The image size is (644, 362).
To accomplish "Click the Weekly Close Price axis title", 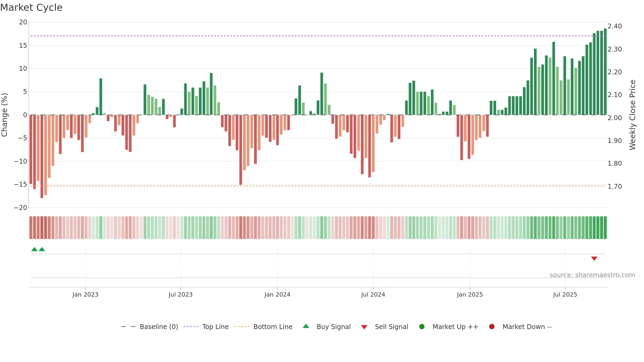I will tap(633, 115).
